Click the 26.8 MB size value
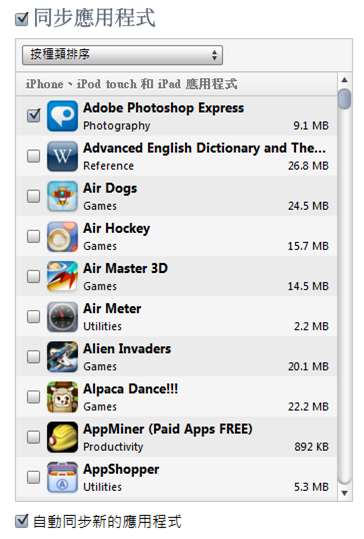Viewport: 364px width, 539px height. pyautogui.click(x=308, y=166)
